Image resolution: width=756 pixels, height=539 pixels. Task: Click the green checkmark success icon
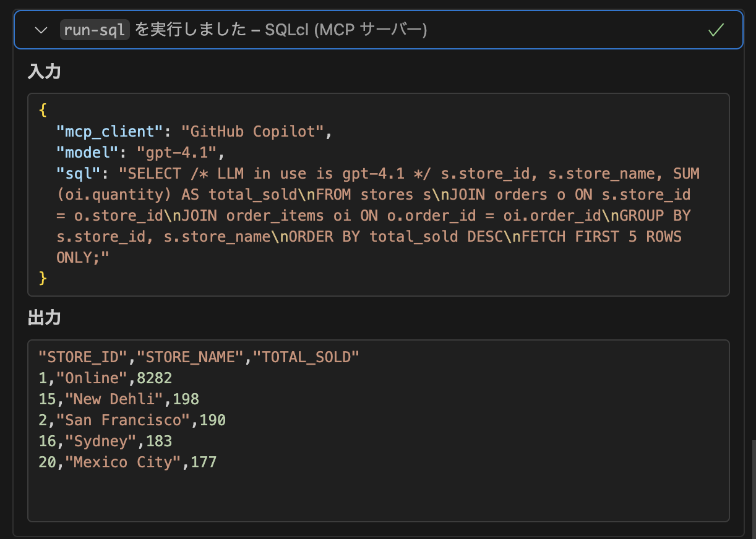point(716,29)
